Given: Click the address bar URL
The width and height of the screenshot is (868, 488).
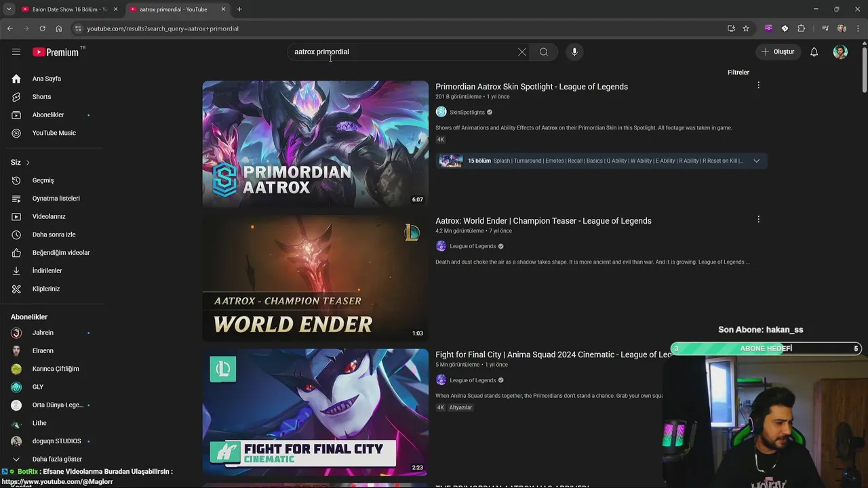Looking at the screenshot, I should (x=163, y=28).
